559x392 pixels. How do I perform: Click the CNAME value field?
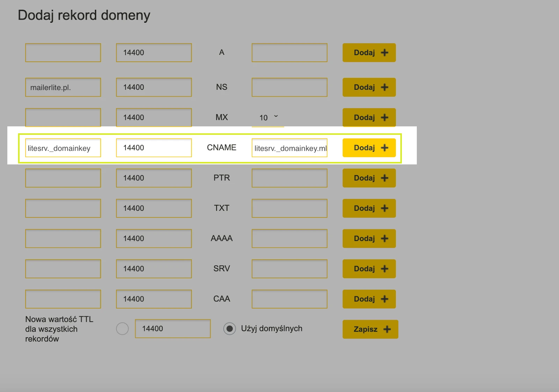coord(289,148)
